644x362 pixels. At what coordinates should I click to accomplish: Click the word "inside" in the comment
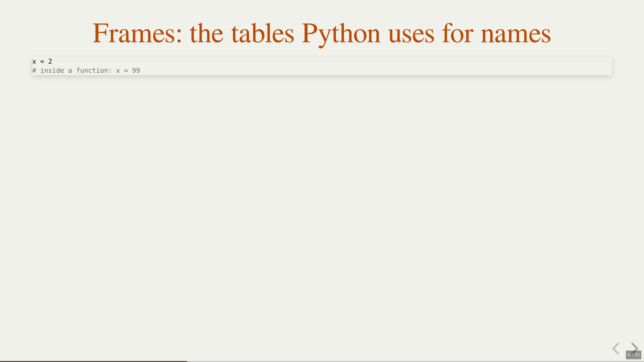pyautogui.click(x=52, y=71)
